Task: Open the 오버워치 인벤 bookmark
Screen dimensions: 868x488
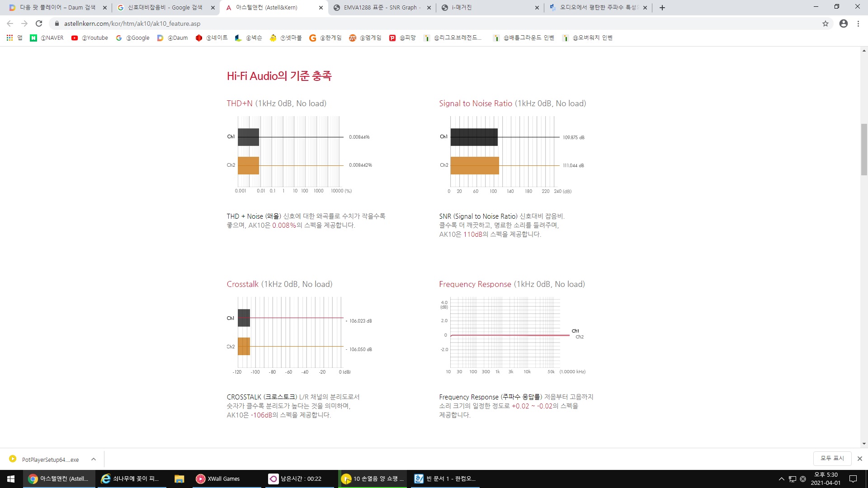Action: [x=587, y=38]
